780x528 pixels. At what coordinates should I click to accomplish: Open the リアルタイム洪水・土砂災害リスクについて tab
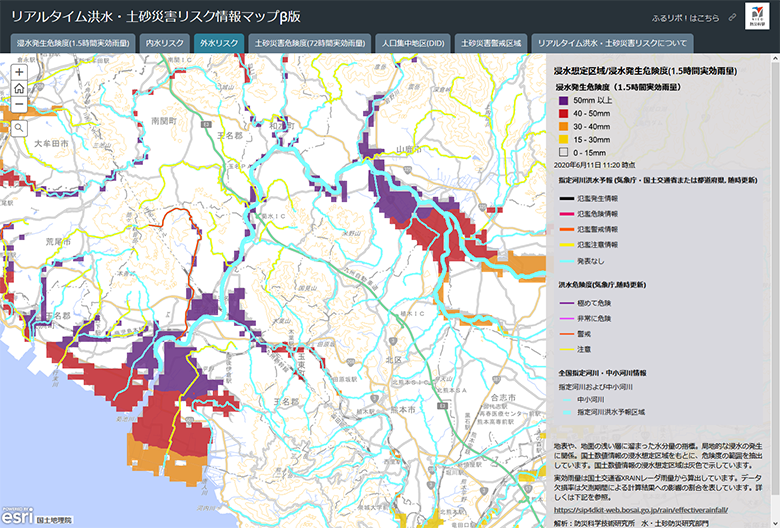(612, 44)
